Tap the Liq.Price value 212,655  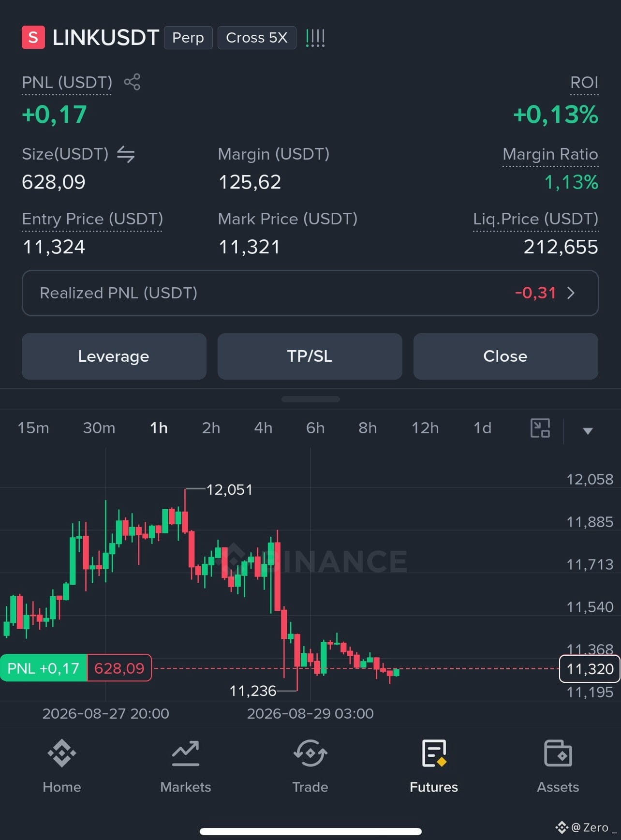[561, 247]
